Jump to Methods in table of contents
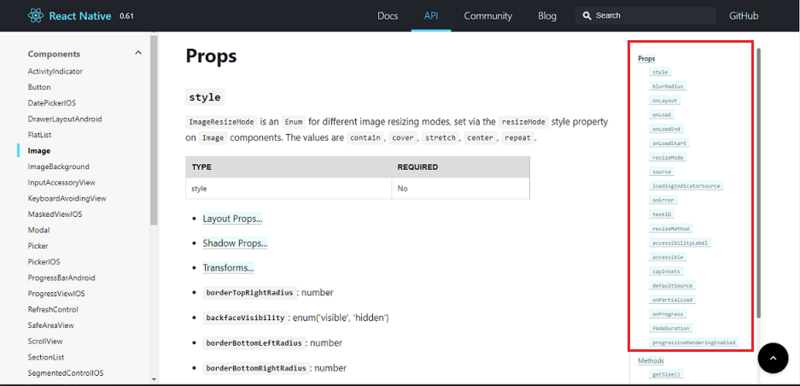800x386 pixels. click(x=651, y=361)
